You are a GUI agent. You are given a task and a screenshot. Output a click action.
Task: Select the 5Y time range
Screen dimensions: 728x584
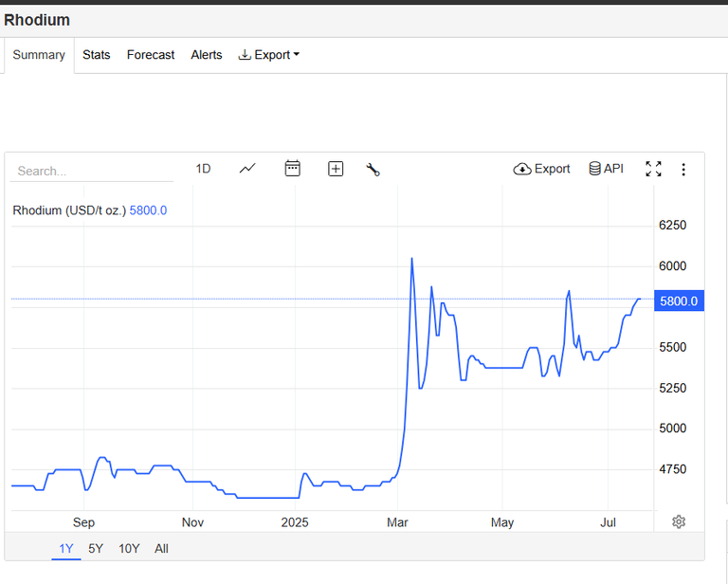point(96,549)
